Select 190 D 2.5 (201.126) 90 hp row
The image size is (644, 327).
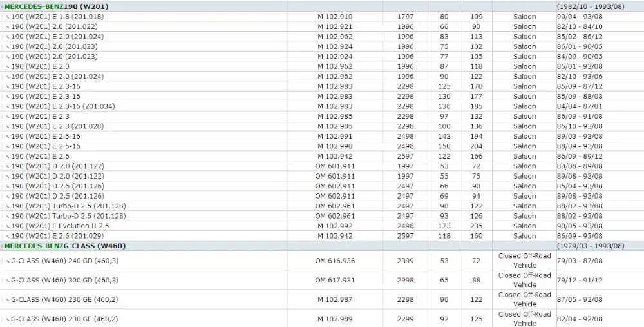coord(322,186)
